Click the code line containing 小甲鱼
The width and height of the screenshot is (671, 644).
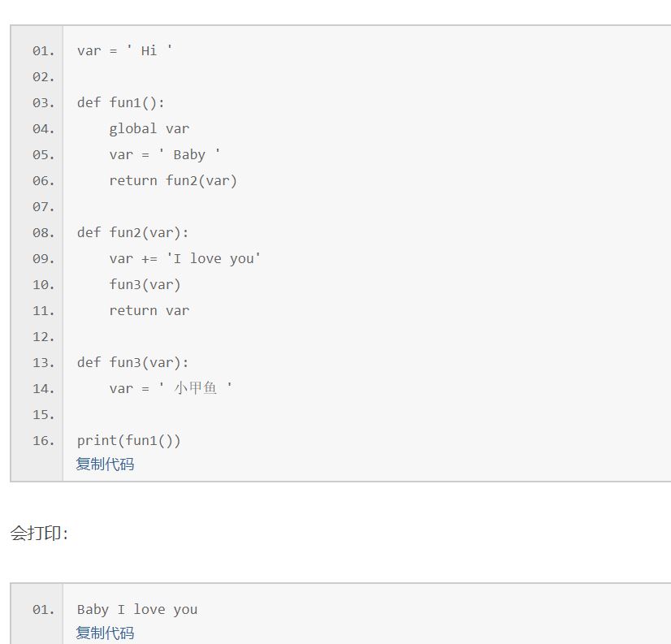pyautogui.click(x=171, y=388)
